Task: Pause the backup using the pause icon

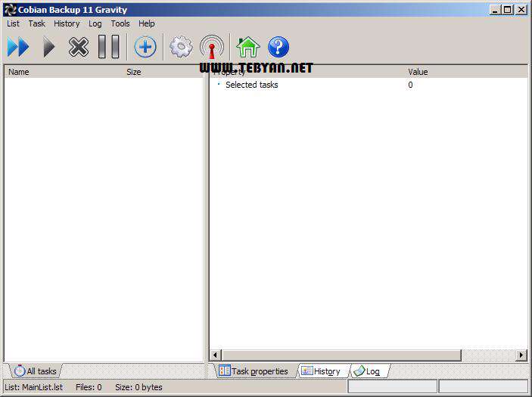Action: pyautogui.click(x=108, y=46)
